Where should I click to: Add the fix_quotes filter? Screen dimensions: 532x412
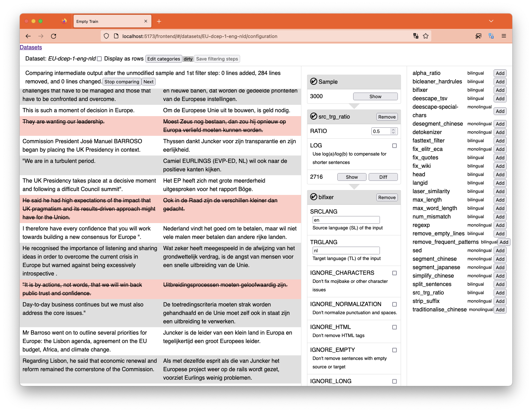[500, 158]
